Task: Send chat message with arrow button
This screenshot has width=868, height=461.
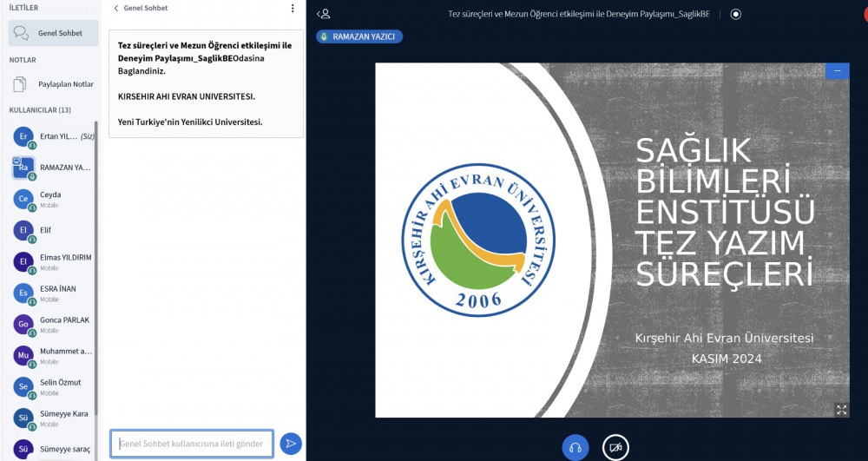Action: 291,444
